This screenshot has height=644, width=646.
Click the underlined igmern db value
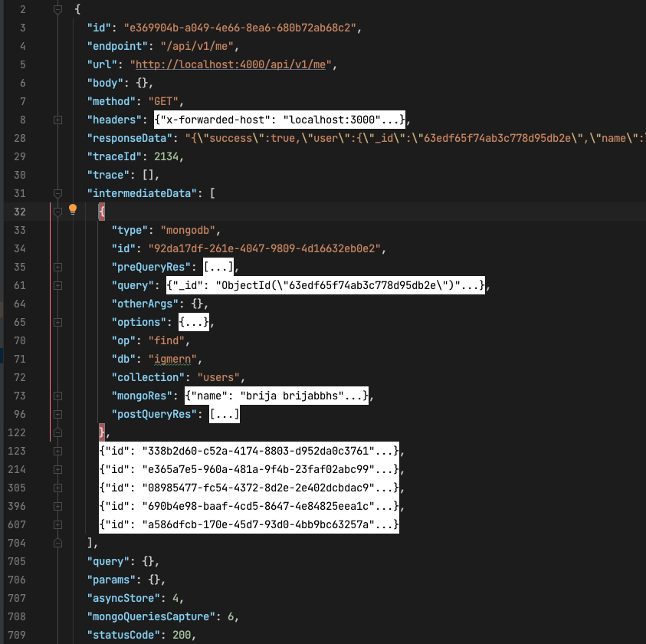[x=172, y=359]
